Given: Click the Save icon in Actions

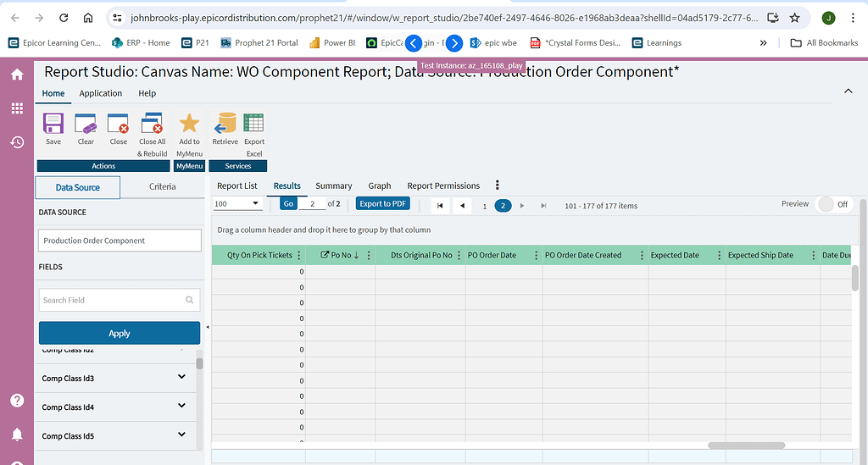Looking at the screenshot, I should [53, 124].
